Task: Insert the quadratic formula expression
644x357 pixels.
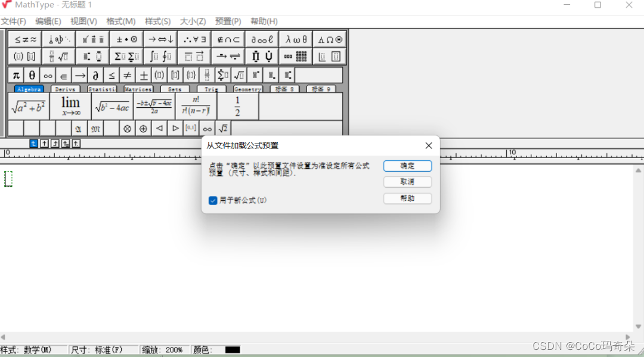Action: click(154, 107)
